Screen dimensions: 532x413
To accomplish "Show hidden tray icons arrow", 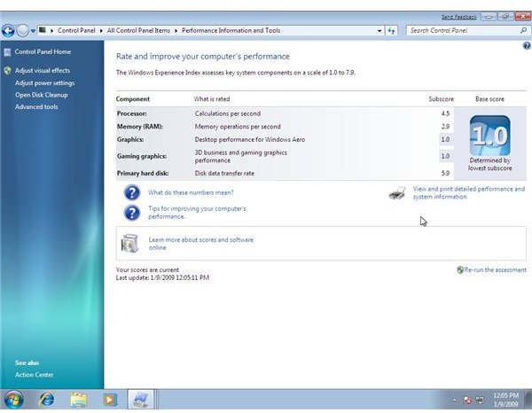I will [x=454, y=400].
